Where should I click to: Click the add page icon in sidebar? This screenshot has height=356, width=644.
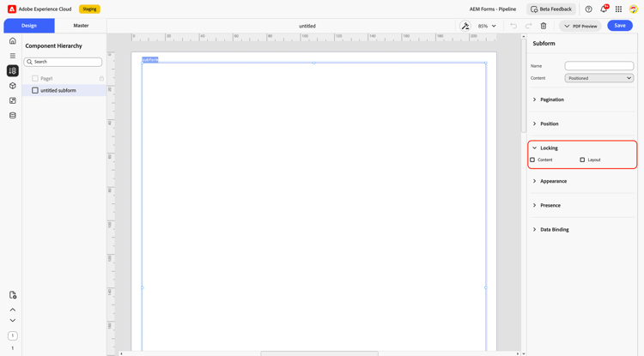tap(13, 295)
